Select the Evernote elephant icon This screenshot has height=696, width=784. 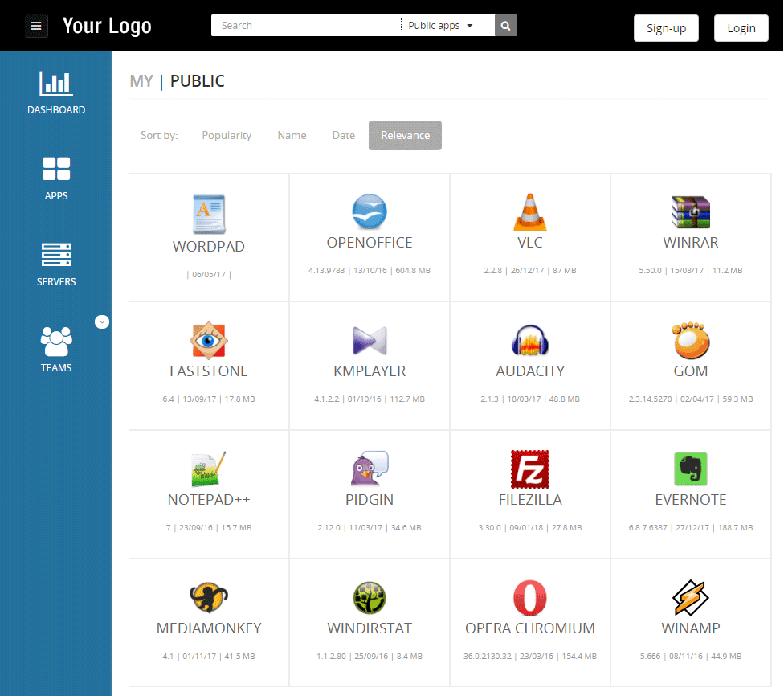coord(691,469)
